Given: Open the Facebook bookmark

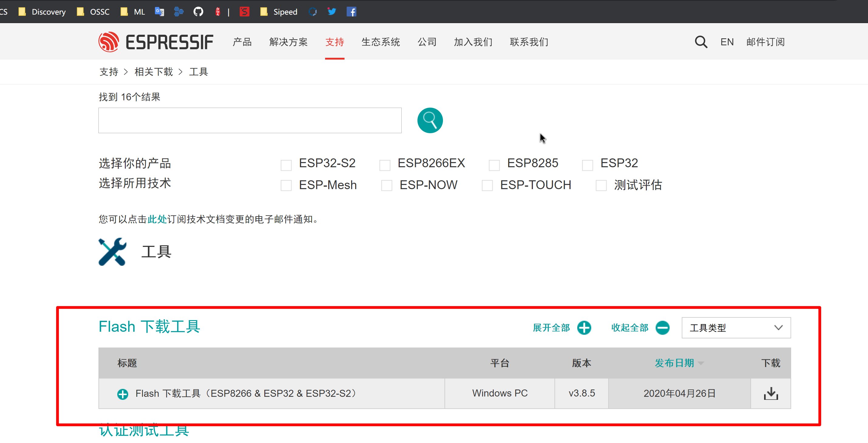Looking at the screenshot, I should click(351, 12).
